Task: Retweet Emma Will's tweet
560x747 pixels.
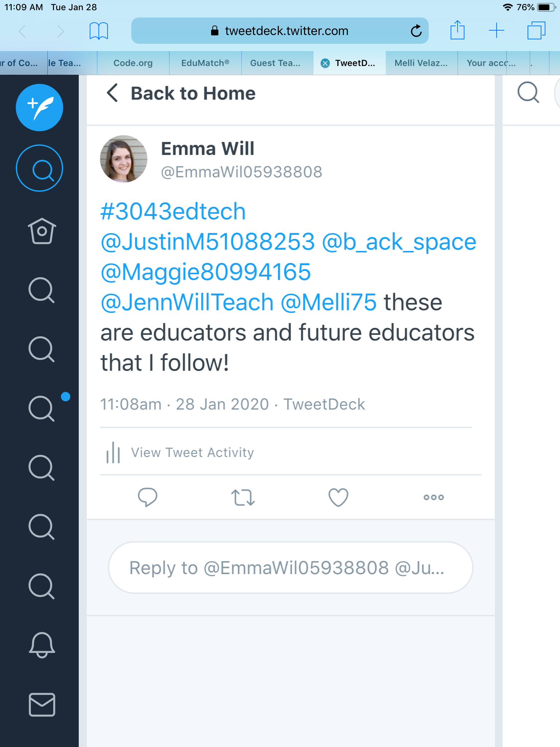Action: pos(243,497)
